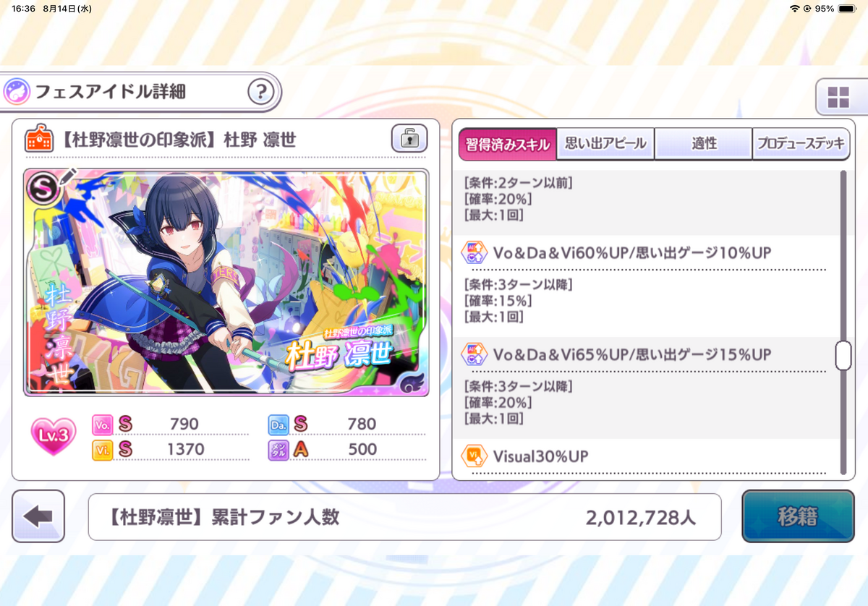Tap the 杜野凛世 card illustration
868x606 pixels.
click(x=226, y=283)
